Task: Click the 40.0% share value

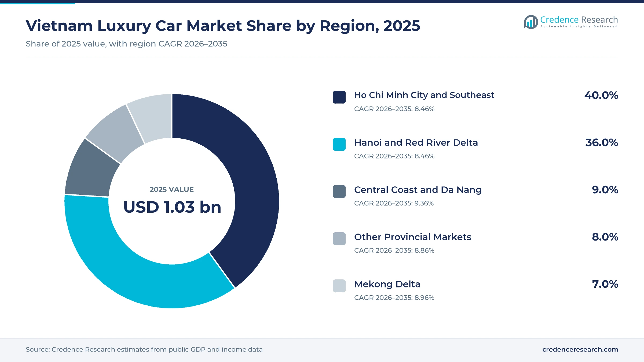Action: pyautogui.click(x=601, y=95)
